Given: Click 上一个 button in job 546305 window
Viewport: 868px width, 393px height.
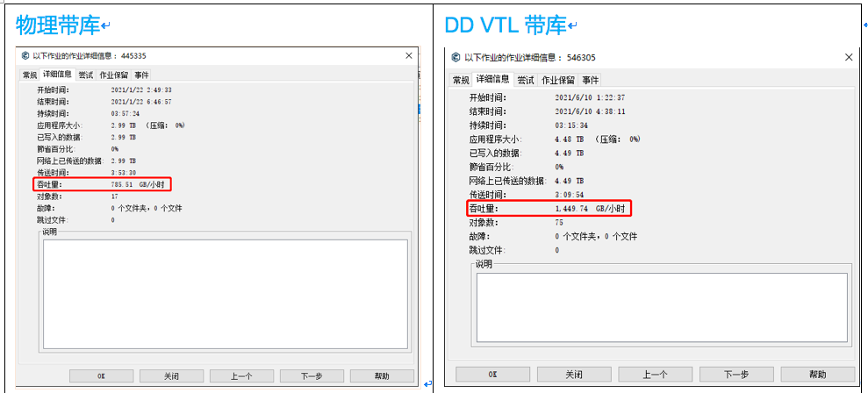Looking at the screenshot, I should click(655, 375).
